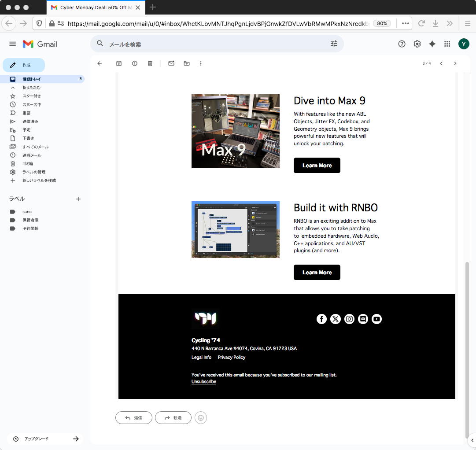Open Cycling '74 Facebook icon
476x450 pixels.
[321, 319]
